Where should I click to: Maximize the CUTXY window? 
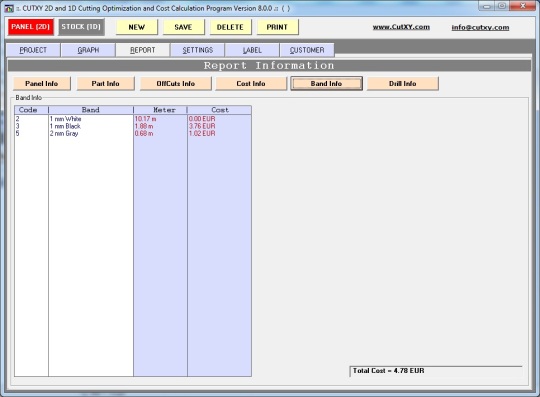coord(502,6)
